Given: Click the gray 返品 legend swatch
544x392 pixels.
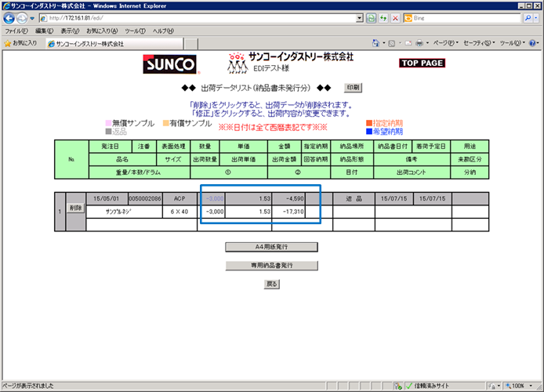Looking at the screenshot, I should [x=108, y=132].
